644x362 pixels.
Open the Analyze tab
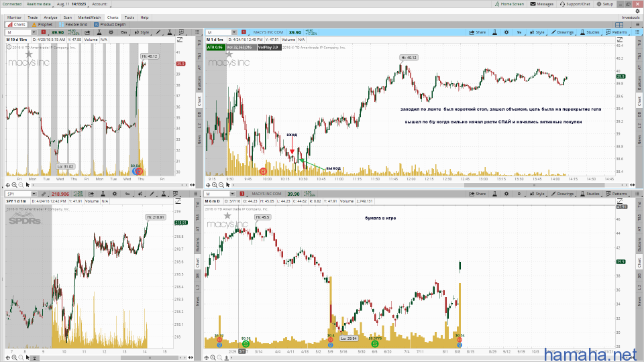coord(50,17)
